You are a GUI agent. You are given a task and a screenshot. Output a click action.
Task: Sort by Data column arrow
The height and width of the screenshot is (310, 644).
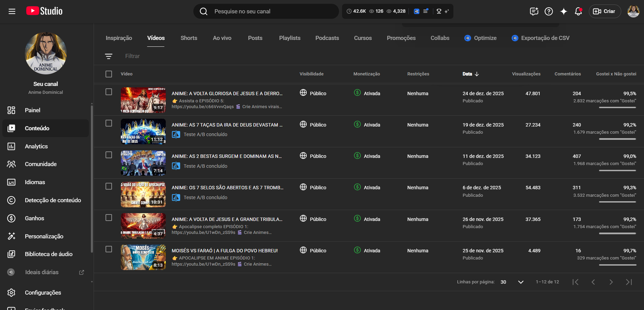tap(477, 74)
